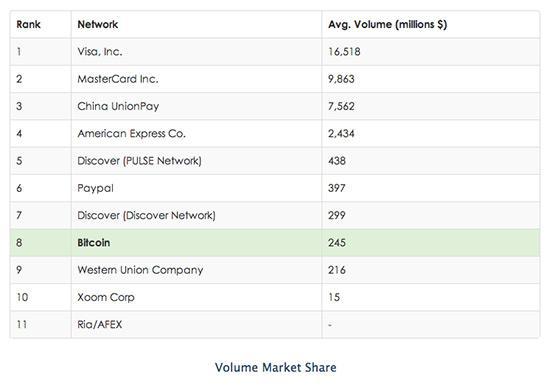Click the Rank column header
Viewport: 550px width, 385px height.
tap(28, 24)
